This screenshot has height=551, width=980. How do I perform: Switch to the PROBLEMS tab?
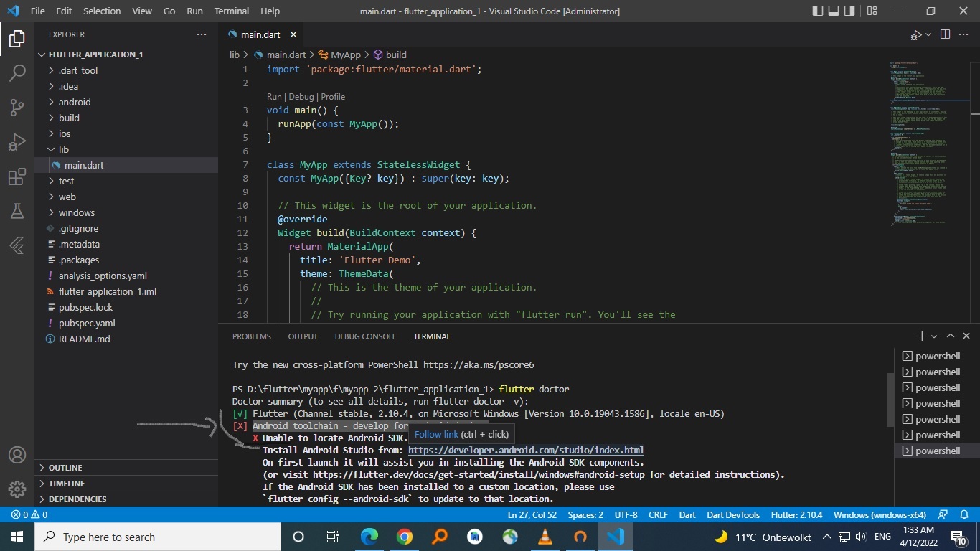(252, 336)
